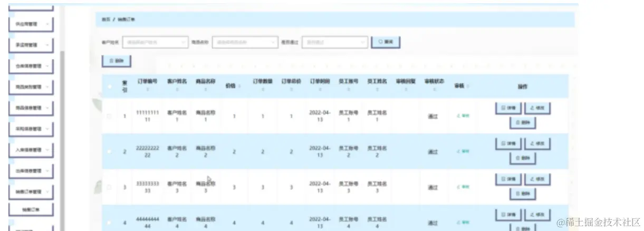
Task: Click the green 审核 icon in row 3
Action: tap(462, 187)
